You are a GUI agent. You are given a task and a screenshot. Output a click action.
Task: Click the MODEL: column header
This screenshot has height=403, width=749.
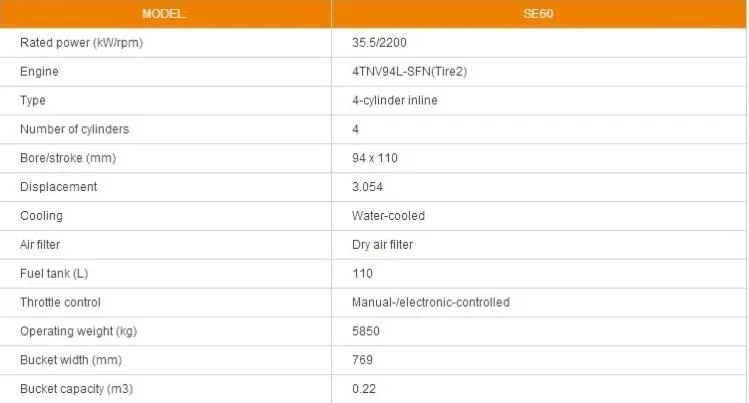click(163, 14)
